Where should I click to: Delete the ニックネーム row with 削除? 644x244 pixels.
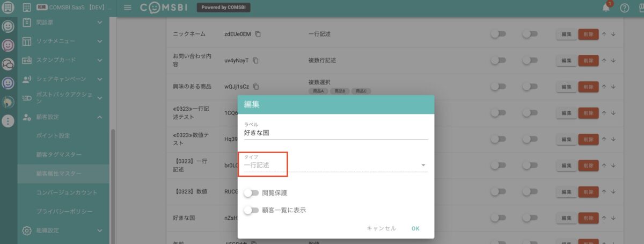click(x=588, y=34)
